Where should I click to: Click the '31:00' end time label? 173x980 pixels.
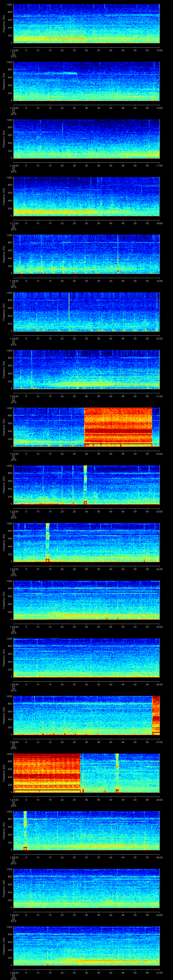pos(160,973)
